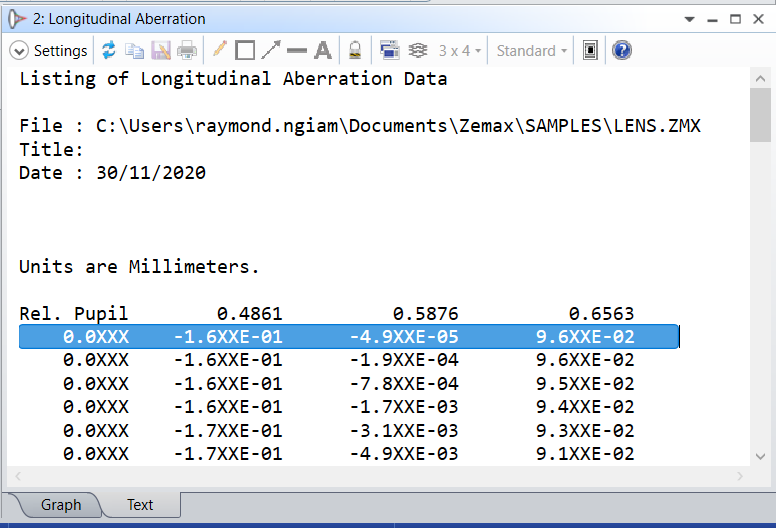Select the line draw tool
The image size is (776, 528).
tap(297, 50)
